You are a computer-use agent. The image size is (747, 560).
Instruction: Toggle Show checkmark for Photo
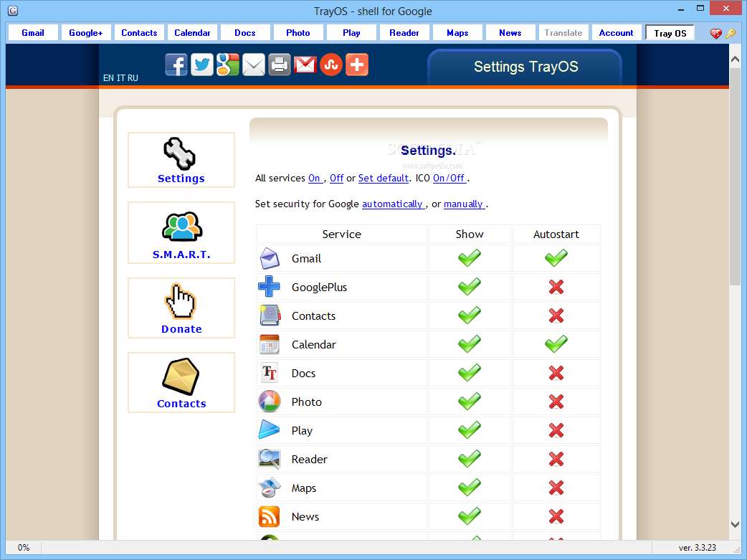(x=470, y=402)
